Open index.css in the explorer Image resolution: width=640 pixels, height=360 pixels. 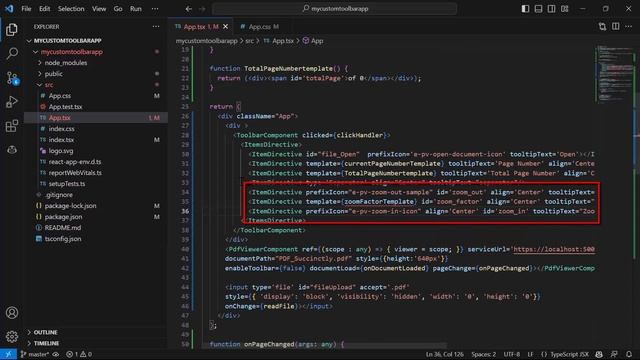[61, 129]
